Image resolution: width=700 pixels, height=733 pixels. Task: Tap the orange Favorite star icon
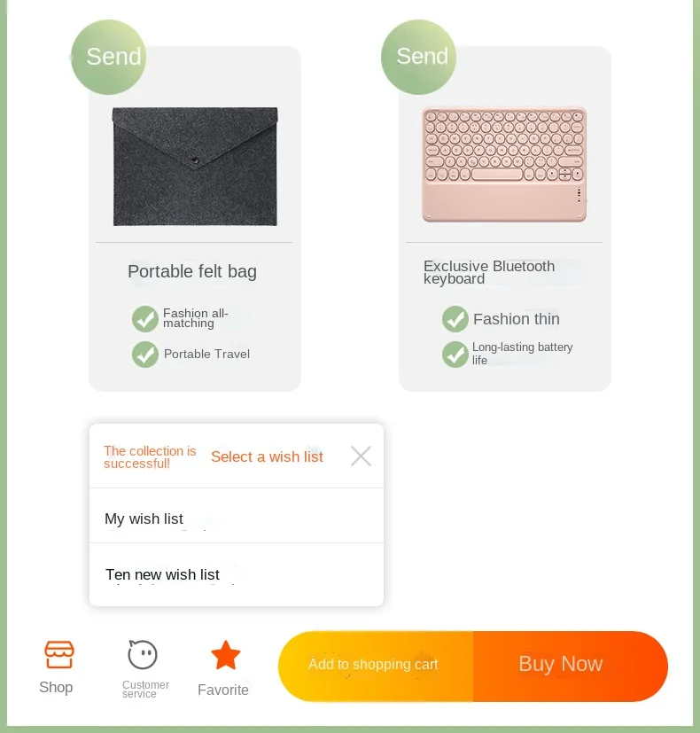[226, 656]
